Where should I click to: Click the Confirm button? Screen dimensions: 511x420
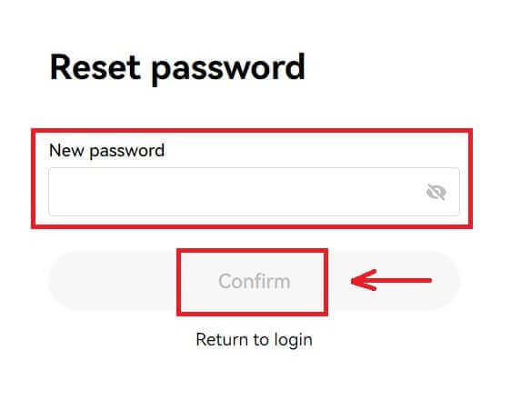[x=254, y=281]
